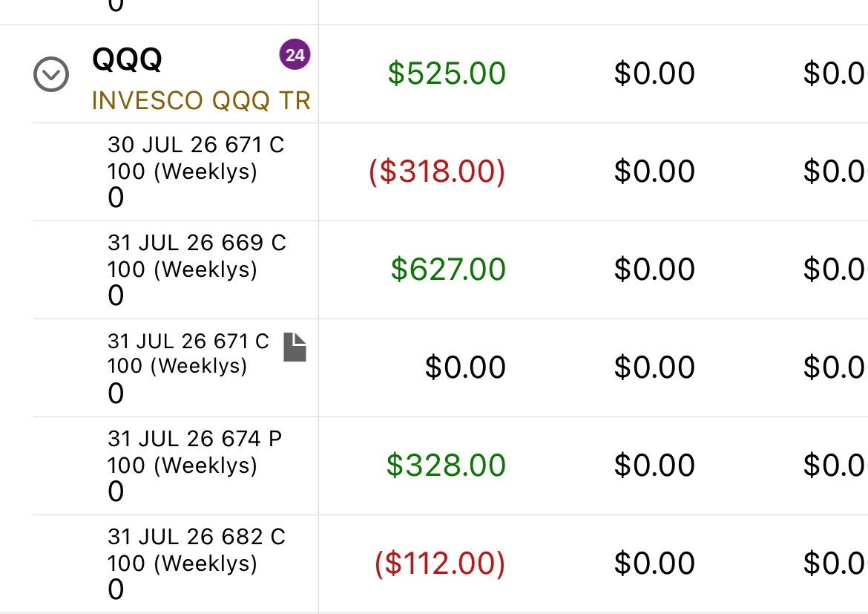Select the 31 JUL 26 669 C row
The image size is (868, 614).
click(x=450, y=270)
